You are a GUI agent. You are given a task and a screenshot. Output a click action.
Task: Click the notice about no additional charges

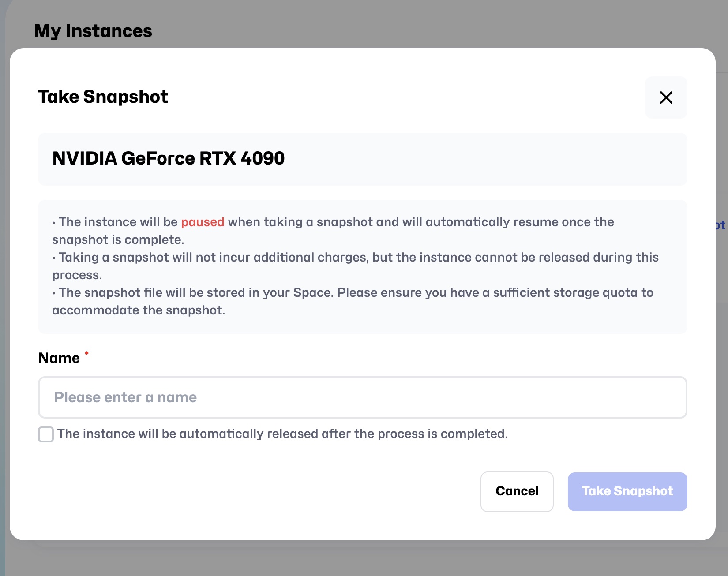click(x=358, y=258)
